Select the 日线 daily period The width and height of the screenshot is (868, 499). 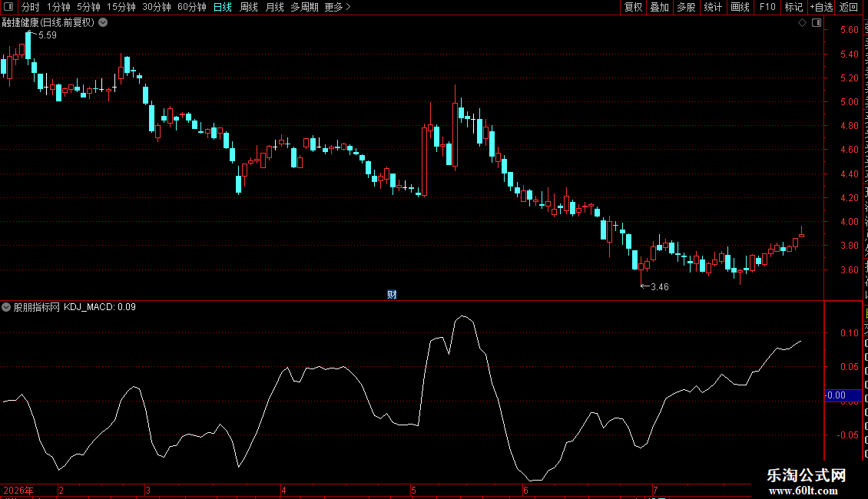click(x=223, y=7)
